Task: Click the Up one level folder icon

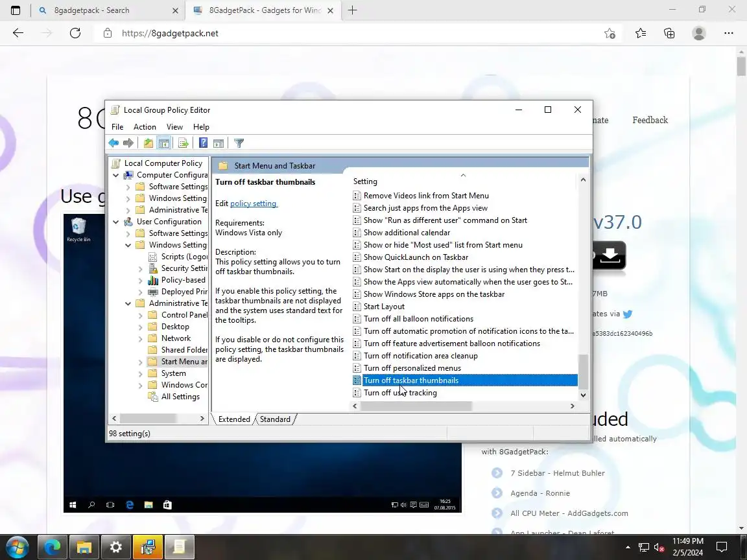Action: click(x=148, y=143)
